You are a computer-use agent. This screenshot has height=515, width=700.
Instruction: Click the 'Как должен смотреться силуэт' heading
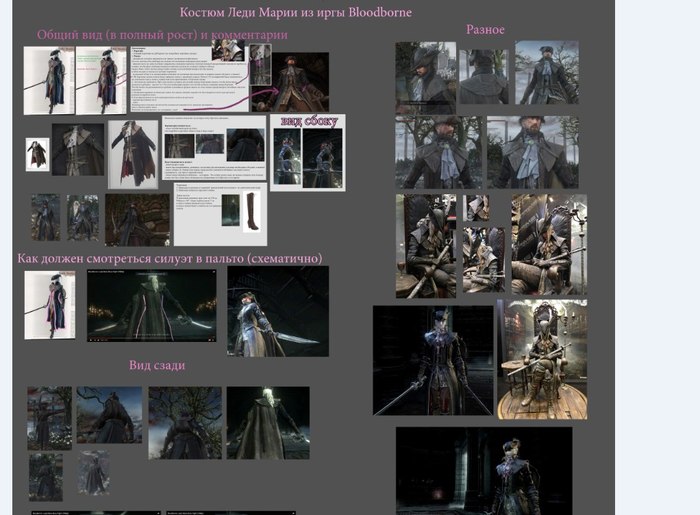click(170, 259)
